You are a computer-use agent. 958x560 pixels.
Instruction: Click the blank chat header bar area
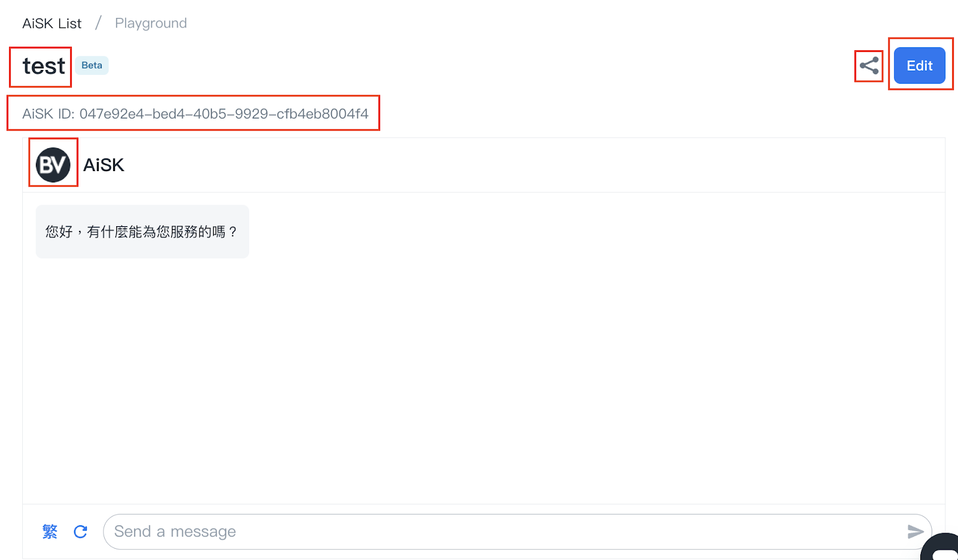533,165
